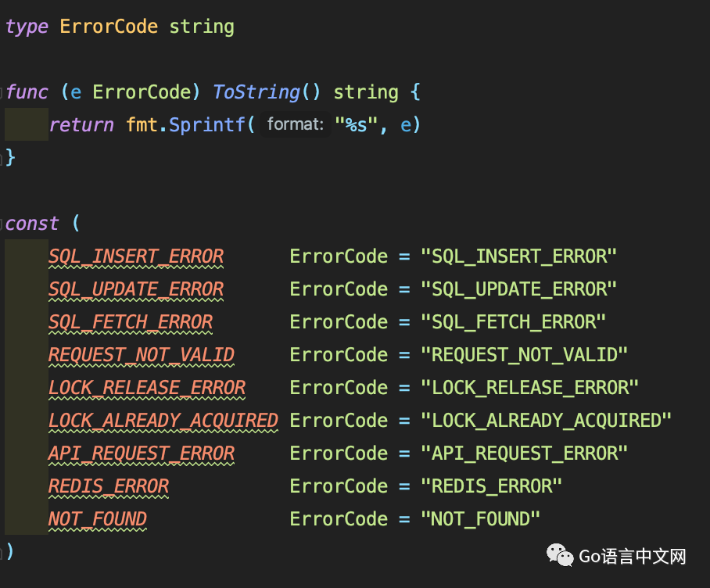The image size is (710, 588).
Task: Click the "API_REQUEST_ERROR" green string value
Action: coord(525,454)
